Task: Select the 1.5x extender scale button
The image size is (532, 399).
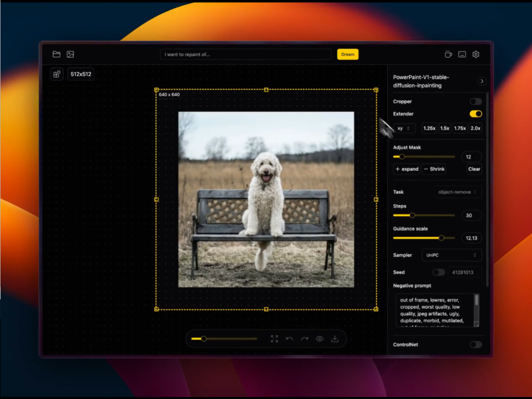Action: pyautogui.click(x=445, y=128)
